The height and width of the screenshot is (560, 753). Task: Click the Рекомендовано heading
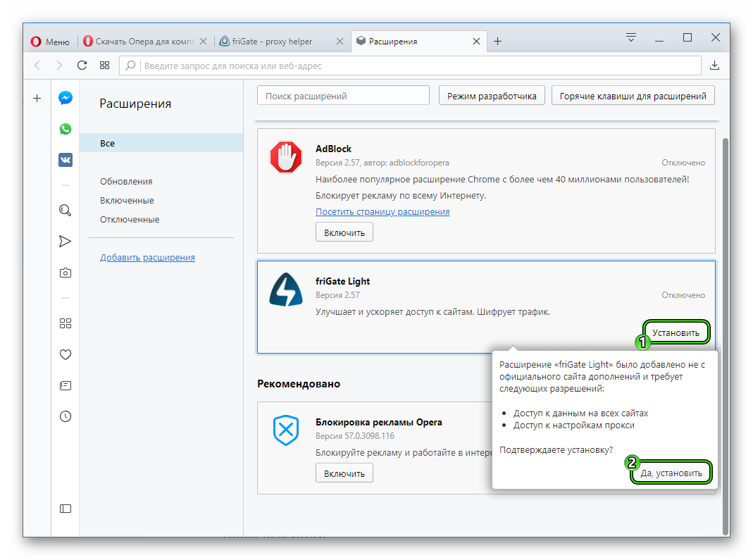[x=299, y=384]
